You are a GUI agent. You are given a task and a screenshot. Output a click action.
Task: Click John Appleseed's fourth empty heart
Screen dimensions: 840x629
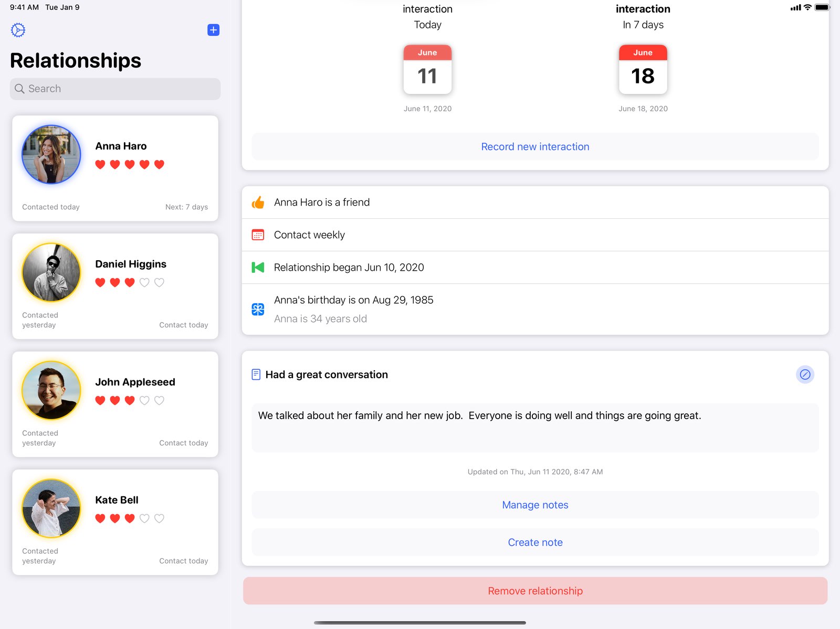coord(144,400)
